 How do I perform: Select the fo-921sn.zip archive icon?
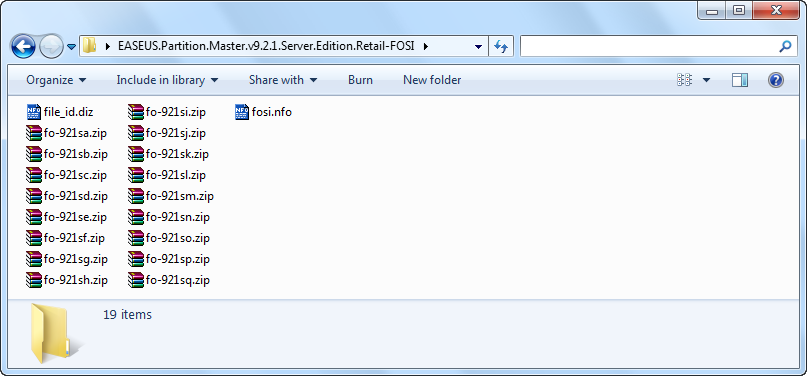[x=135, y=217]
